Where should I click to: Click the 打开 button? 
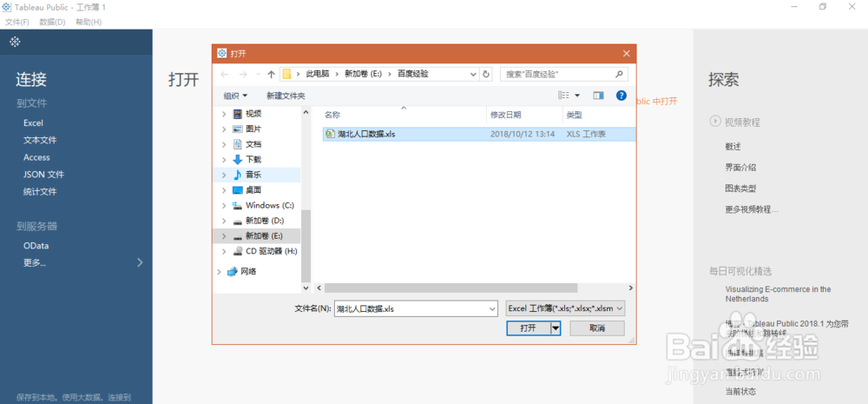(x=529, y=328)
